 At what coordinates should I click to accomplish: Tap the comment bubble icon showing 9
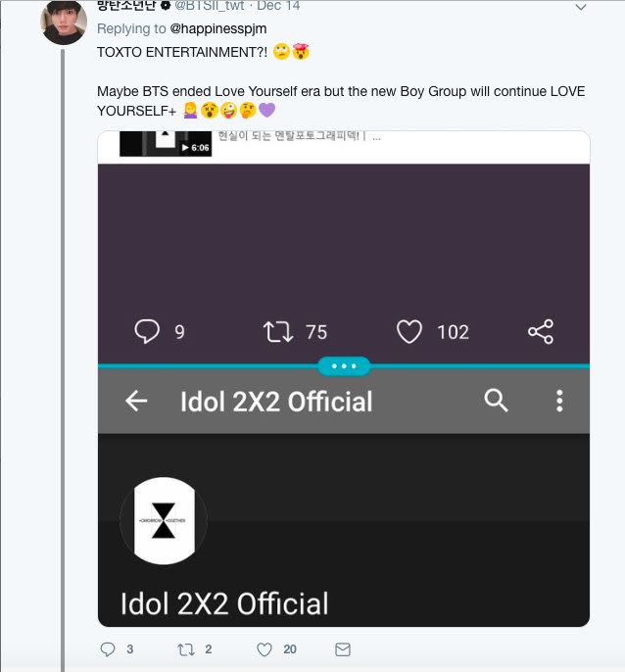coord(146,332)
